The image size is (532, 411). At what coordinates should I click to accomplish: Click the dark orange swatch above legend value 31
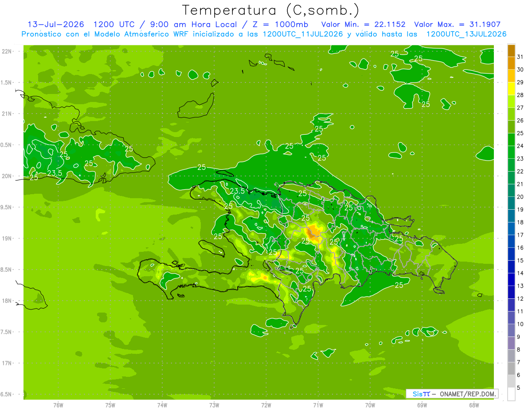pos(511,51)
